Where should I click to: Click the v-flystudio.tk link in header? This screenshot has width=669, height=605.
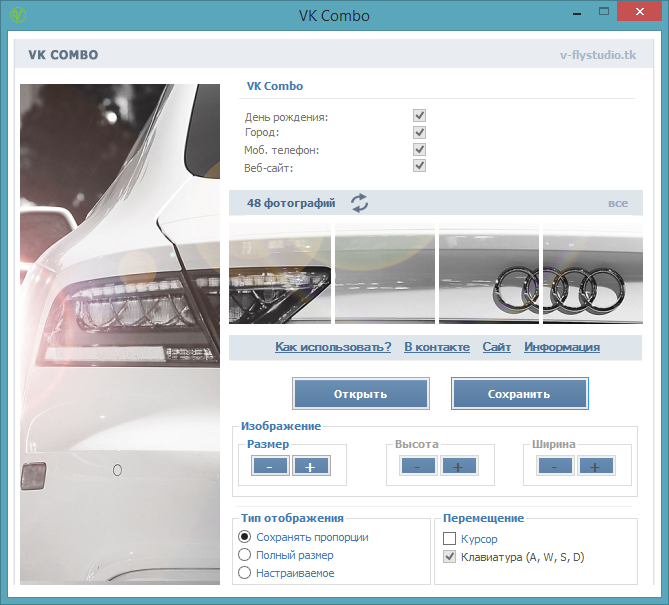pyautogui.click(x=598, y=55)
